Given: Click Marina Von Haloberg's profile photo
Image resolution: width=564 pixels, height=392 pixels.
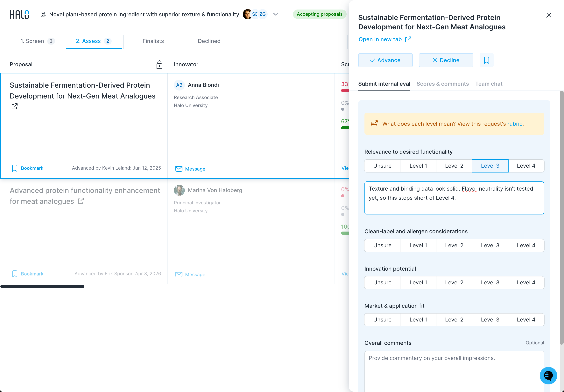Looking at the screenshot, I should coord(179,190).
